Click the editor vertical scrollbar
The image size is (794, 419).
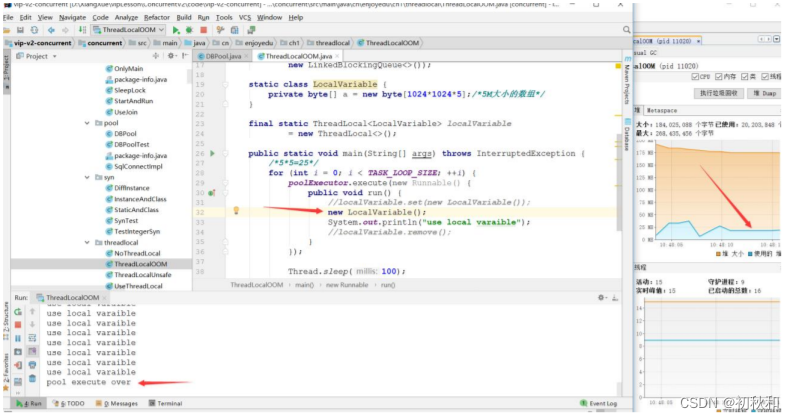click(619, 182)
